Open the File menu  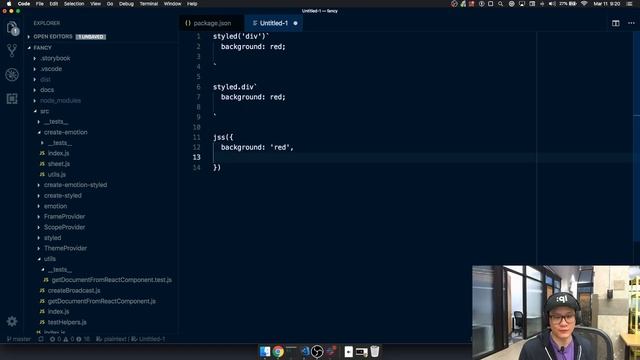(x=40, y=4)
